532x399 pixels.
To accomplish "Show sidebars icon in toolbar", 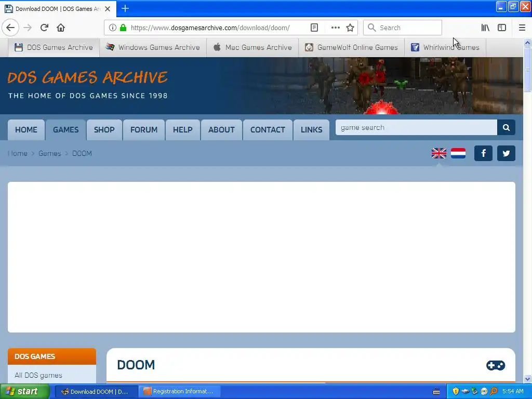I will point(502,28).
